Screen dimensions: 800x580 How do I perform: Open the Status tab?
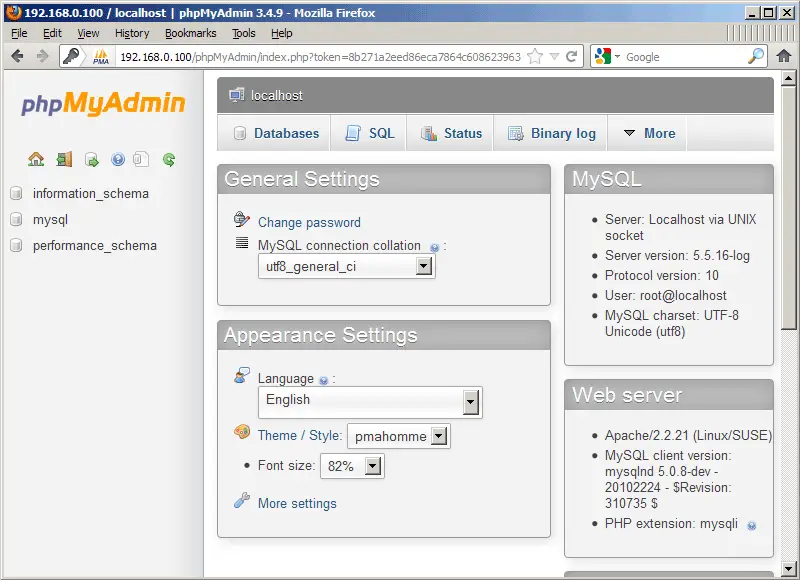coord(451,133)
